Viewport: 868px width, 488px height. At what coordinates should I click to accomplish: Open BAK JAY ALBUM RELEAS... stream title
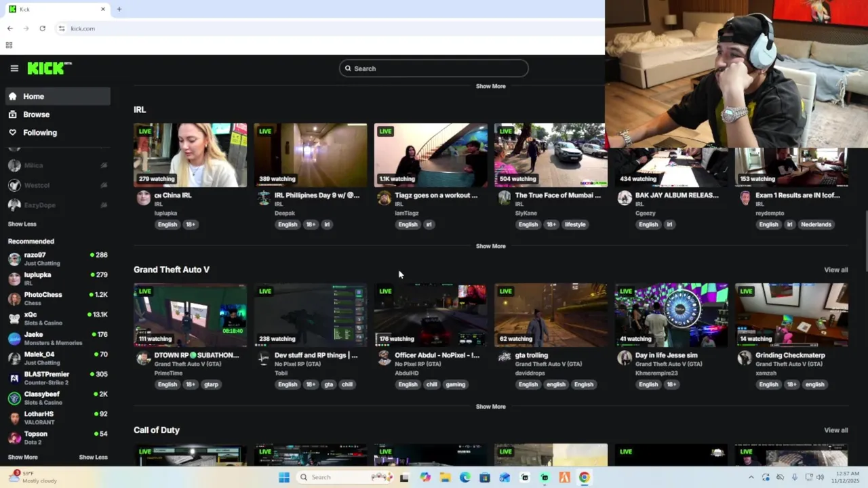pyautogui.click(x=677, y=195)
